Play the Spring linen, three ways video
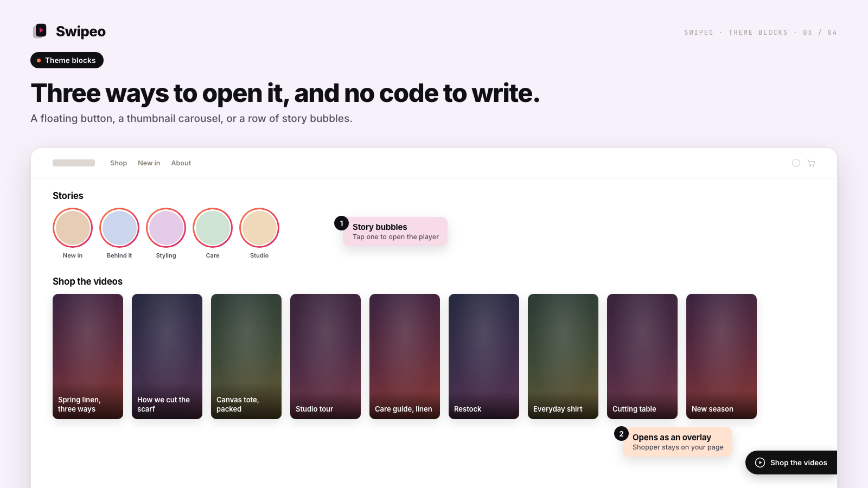This screenshot has width=868, height=488. click(x=88, y=356)
